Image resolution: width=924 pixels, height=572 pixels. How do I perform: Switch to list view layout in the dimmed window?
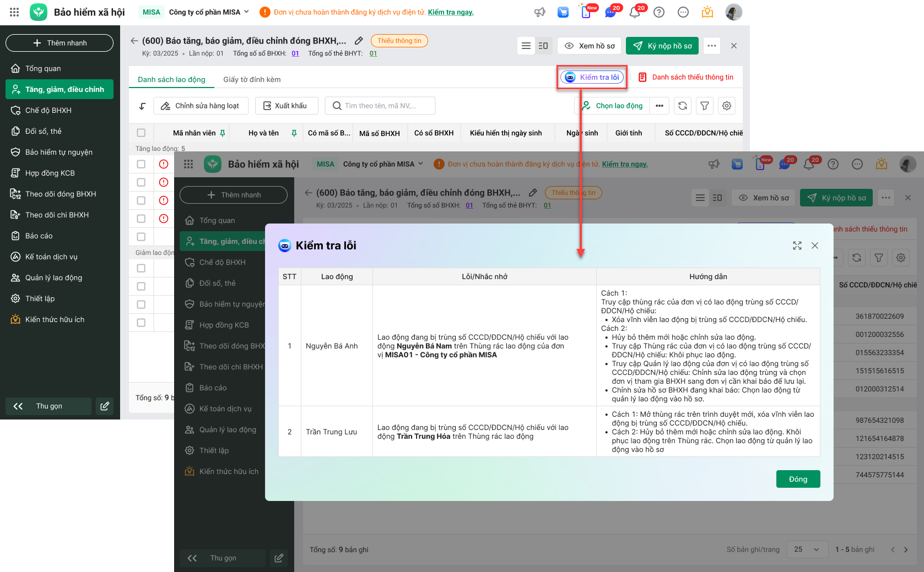coord(700,198)
